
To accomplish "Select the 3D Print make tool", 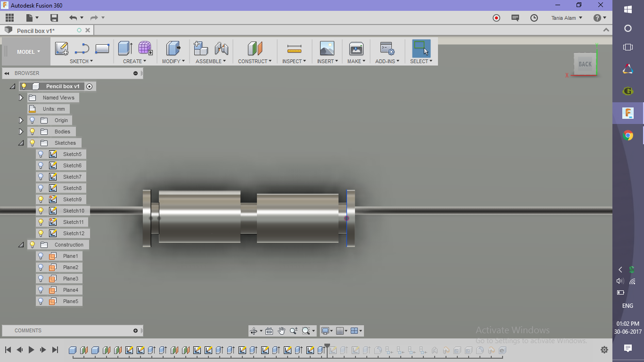I will coord(356,49).
